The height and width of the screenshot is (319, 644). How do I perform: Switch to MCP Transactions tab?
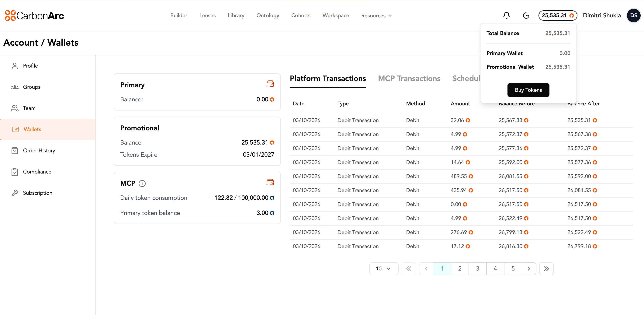[x=409, y=79]
